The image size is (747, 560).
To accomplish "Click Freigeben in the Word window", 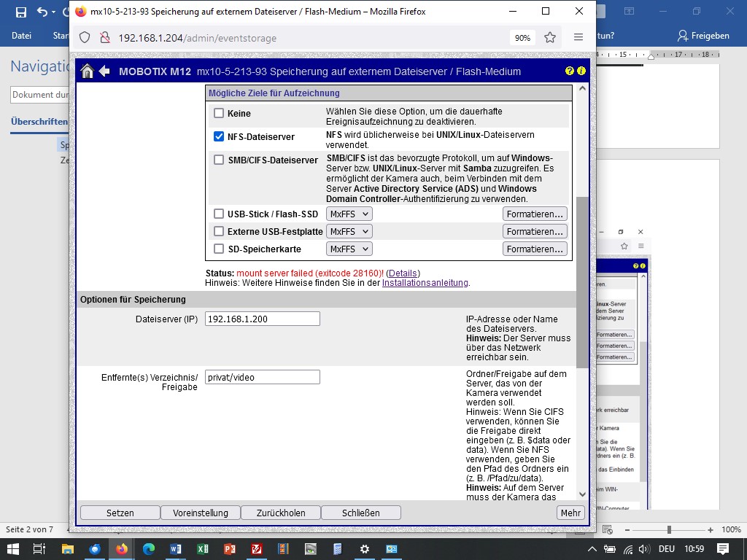I will 704,36.
